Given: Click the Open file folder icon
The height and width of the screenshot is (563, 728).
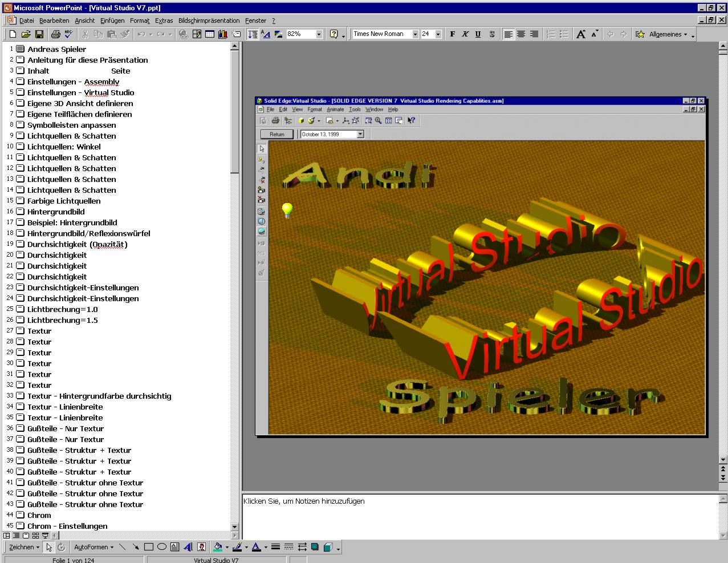Looking at the screenshot, I should (26, 34).
